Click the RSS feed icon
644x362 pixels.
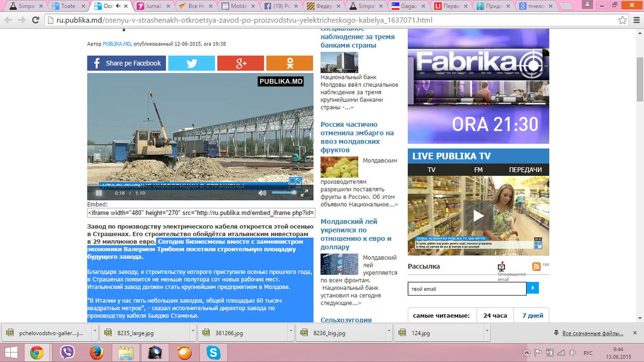pyautogui.click(x=537, y=266)
